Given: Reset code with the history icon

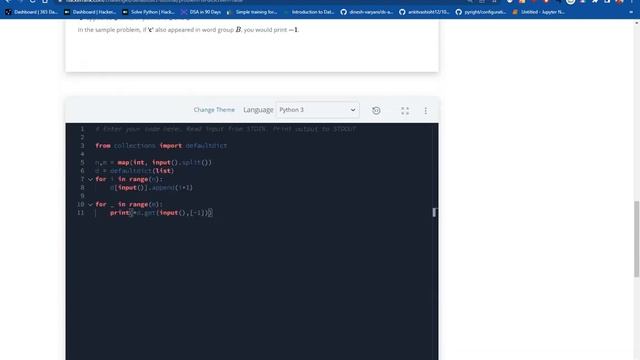Looking at the screenshot, I should [376, 110].
